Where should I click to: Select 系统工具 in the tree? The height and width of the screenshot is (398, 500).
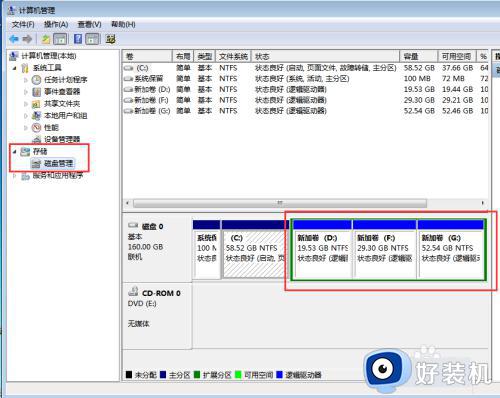pyautogui.click(x=47, y=68)
